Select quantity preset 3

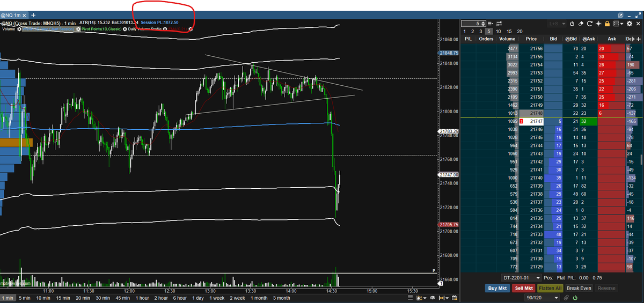click(x=480, y=32)
